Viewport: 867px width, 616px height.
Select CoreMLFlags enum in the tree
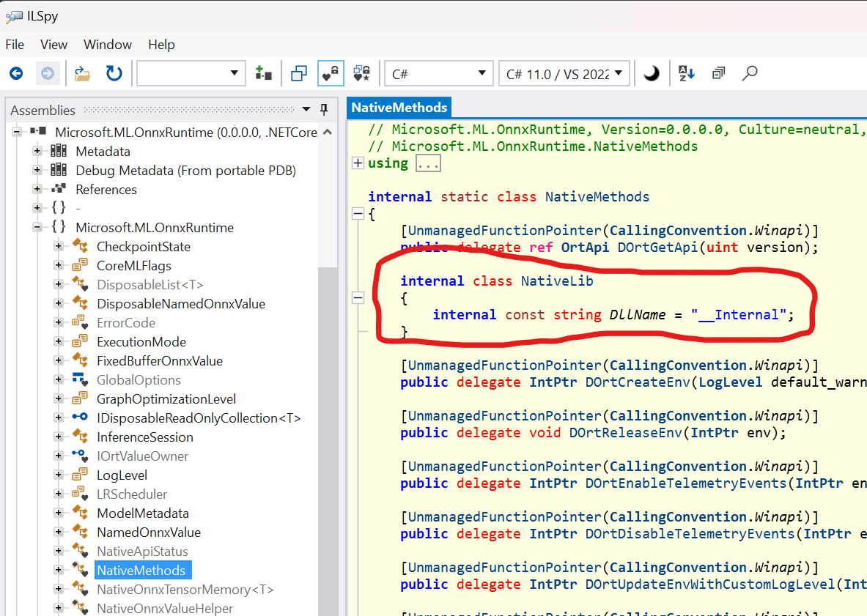click(134, 265)
